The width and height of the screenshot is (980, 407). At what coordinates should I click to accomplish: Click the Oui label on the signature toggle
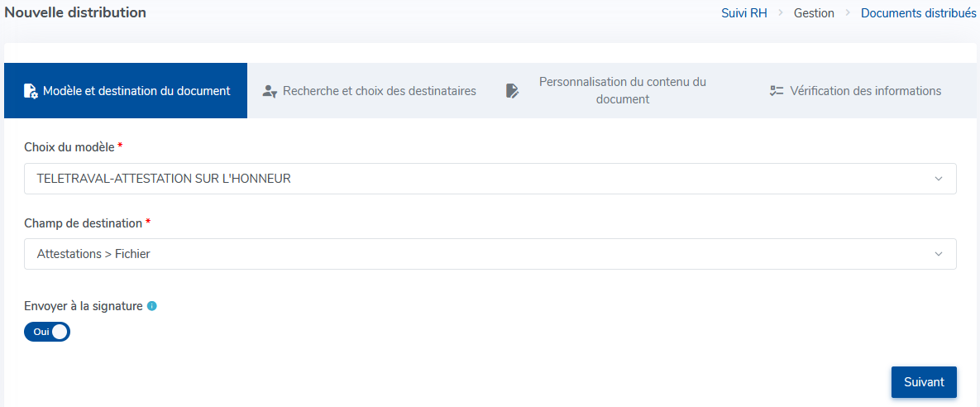click(x=41, y=332)
